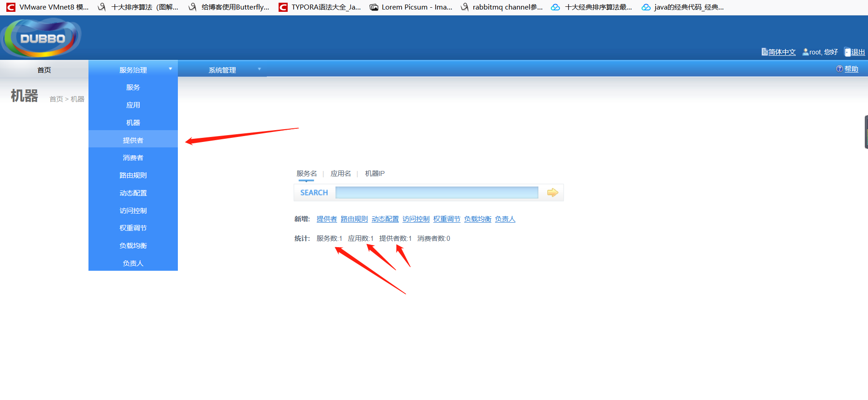
Task: Click the 消费者数:0 statistic
Action: coord(434,239)
